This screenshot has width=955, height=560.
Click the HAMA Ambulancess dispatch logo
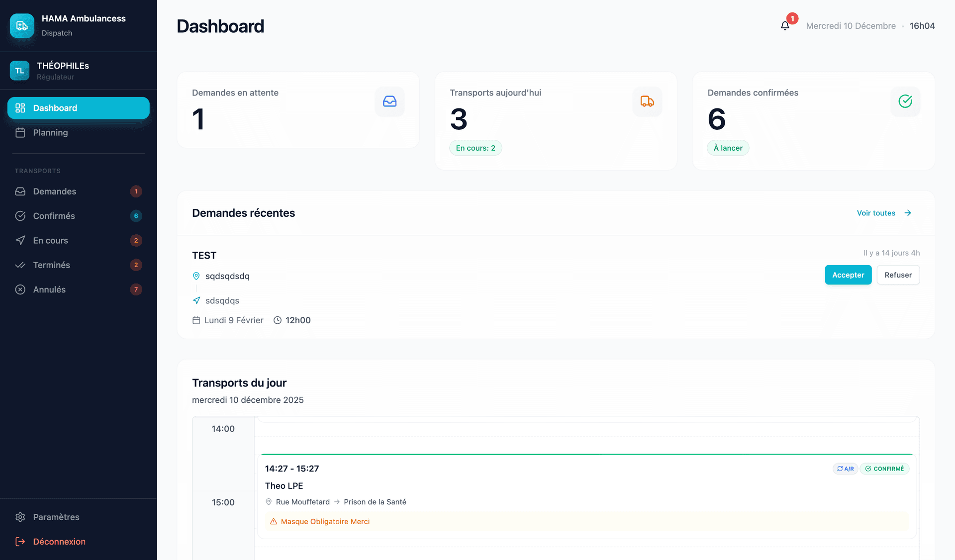(22, 25)
